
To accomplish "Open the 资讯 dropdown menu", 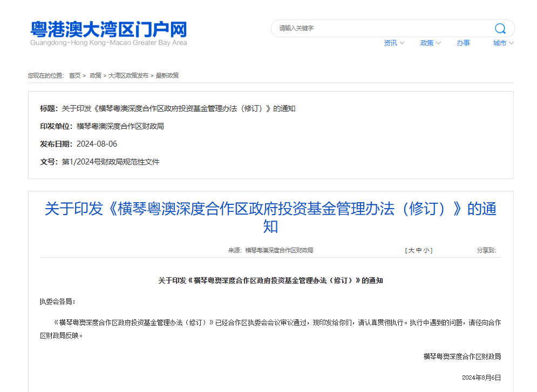I will (x=390, y=43).
